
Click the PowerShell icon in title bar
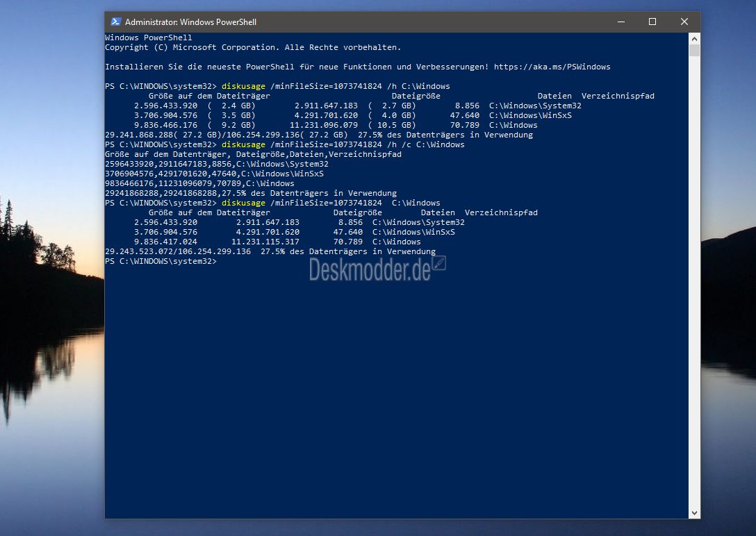click(x=116, y=22)
